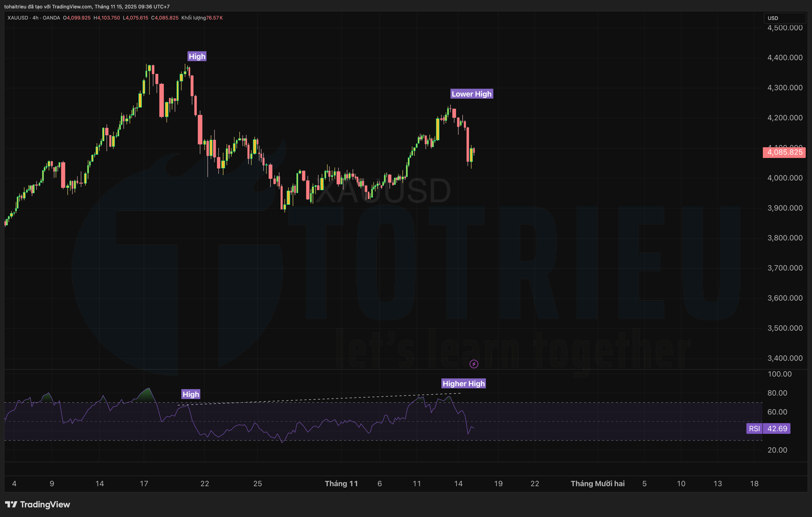Viewport: 812px width, 517px height.
Task: Click the "Tháng 11" date on the time axis
Action: point(341,484)
